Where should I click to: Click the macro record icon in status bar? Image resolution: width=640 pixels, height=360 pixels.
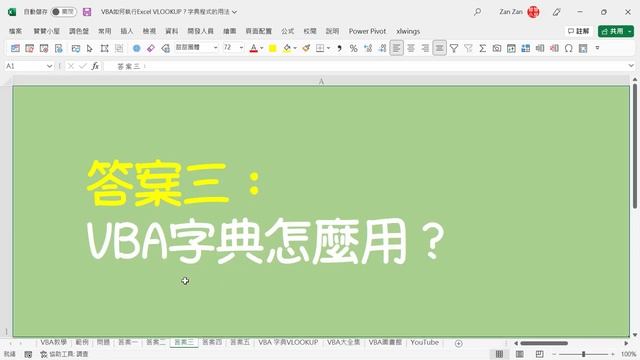click(x=28, y=354)
